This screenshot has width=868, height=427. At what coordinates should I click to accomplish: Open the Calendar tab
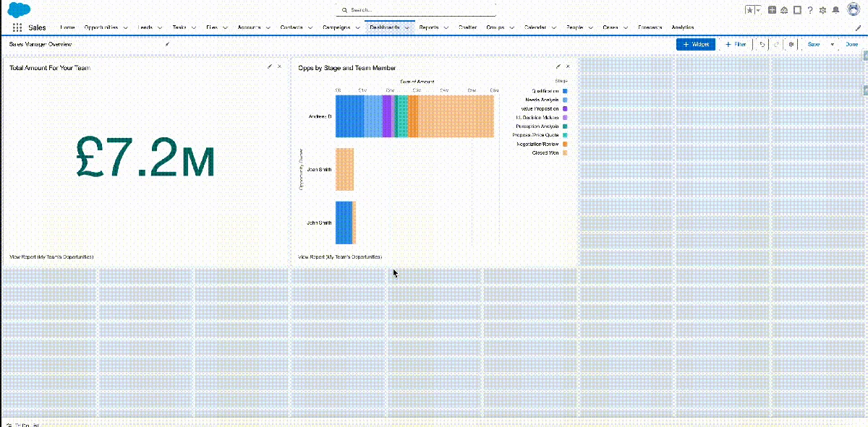(535, 27)
